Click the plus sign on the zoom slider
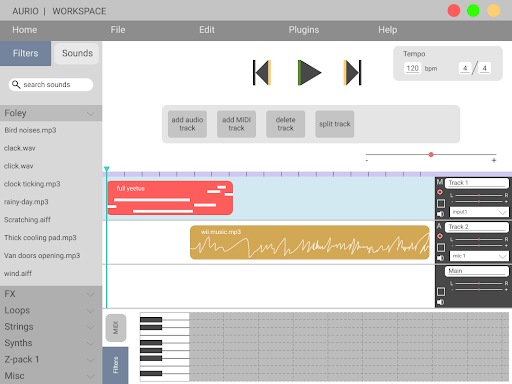The width and height of the screenshot is (512, 384). (x=494, y=161)
